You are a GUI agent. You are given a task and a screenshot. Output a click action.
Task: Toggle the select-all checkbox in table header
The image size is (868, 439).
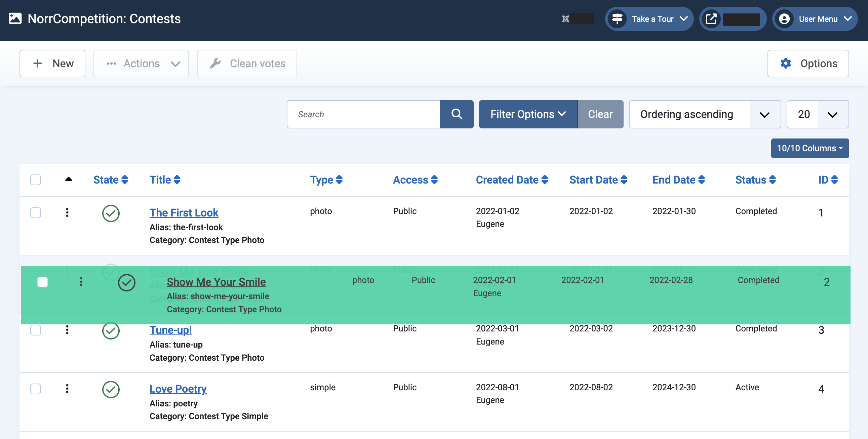tap(35, 179)
